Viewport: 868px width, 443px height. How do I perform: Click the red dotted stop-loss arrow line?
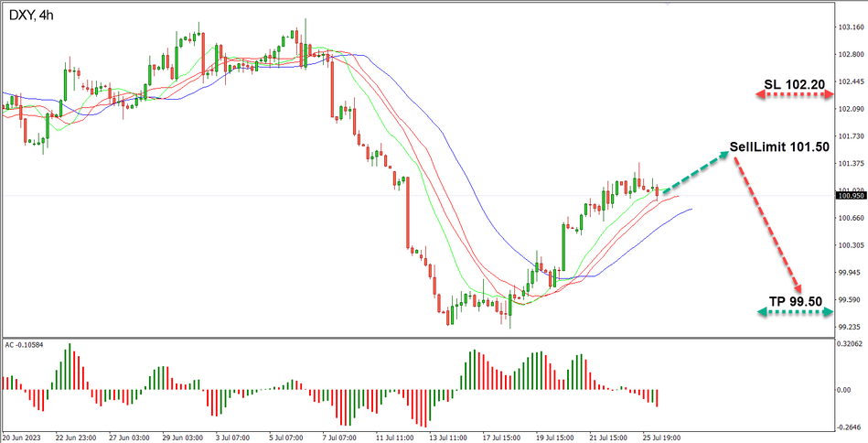tap(794, 95)
